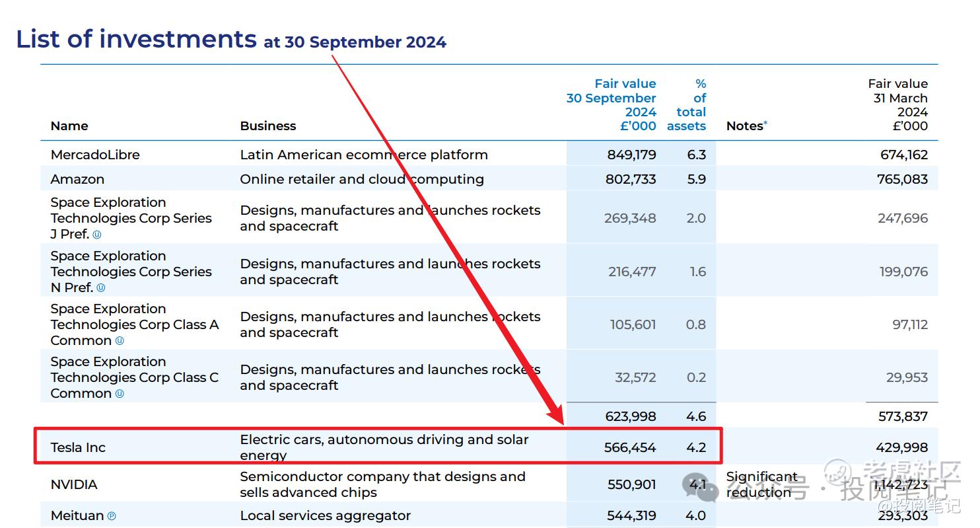Select the subtotal 4.6 percent cell
This screenshot has height=528, width=980.
coord(696,416)
